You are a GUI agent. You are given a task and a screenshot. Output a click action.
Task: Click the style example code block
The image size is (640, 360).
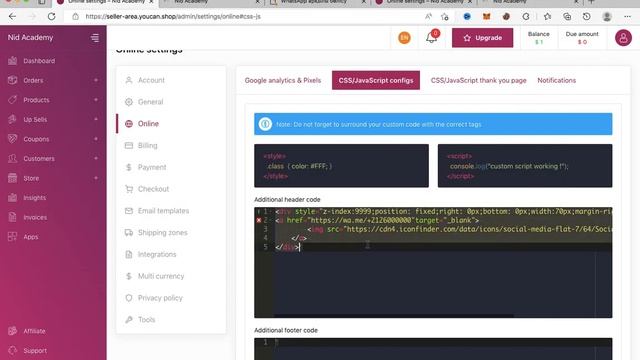point(341,166)
